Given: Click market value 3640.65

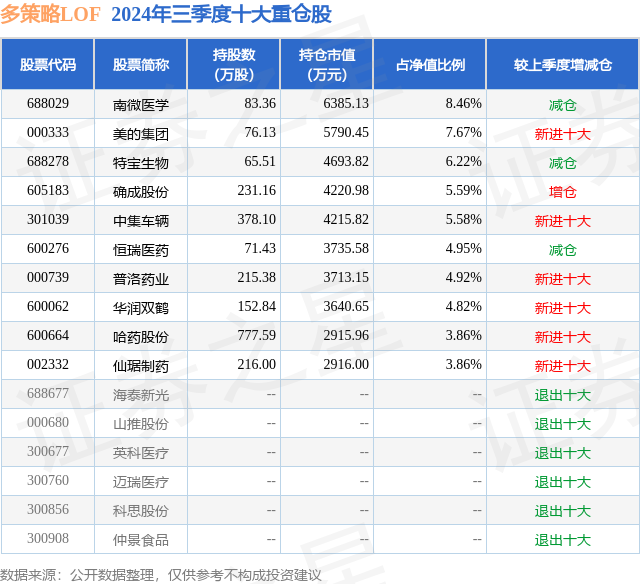Looking at the screenshot, I should click(x=346, y=306).
